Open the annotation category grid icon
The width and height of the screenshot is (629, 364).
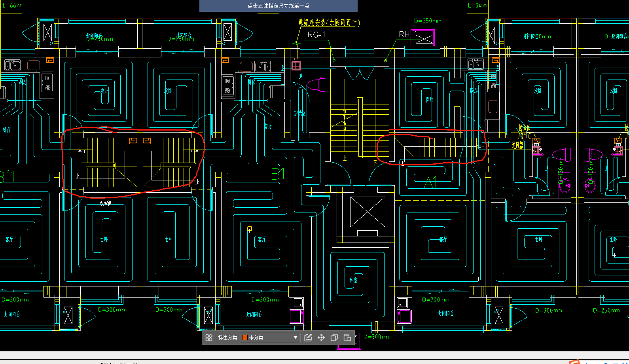coord(209,337)
